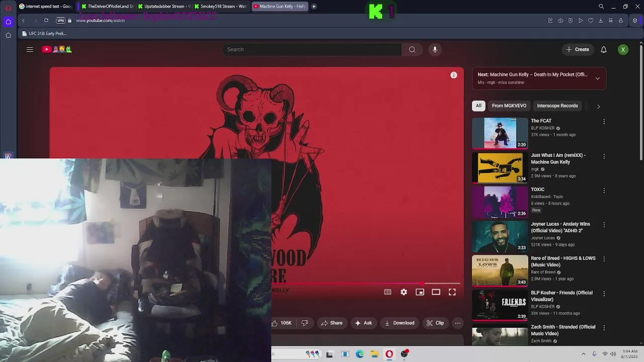
Task: Go back in browser history
Action: coord(23,21)
